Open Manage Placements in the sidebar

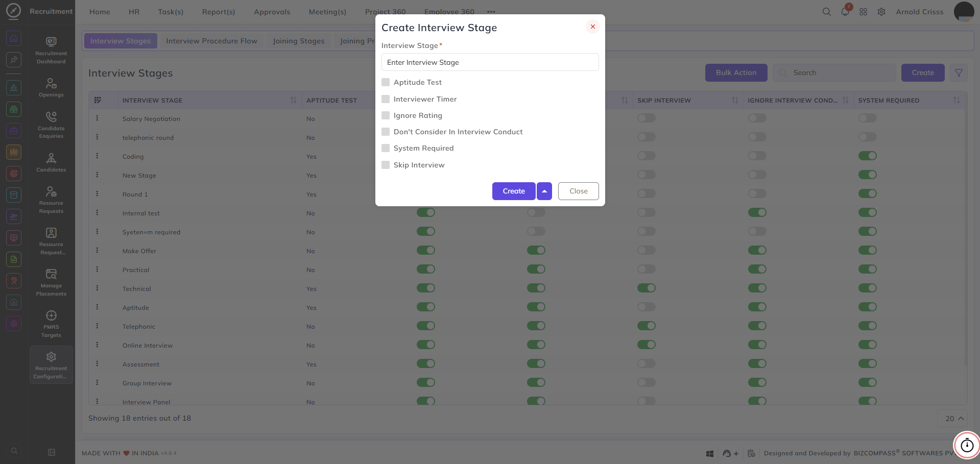point(51,282)
